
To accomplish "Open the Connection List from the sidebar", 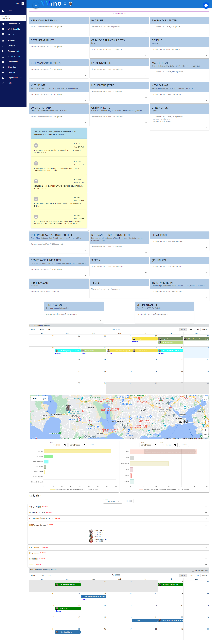I will 3,24.
